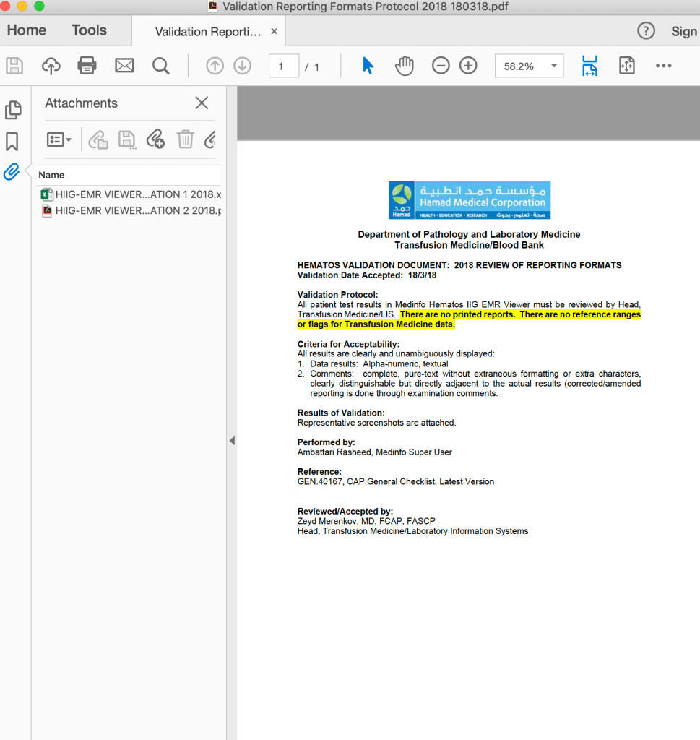
Task: Expand the Attachments options menu dropdown
Action: [x=59, y=139]
